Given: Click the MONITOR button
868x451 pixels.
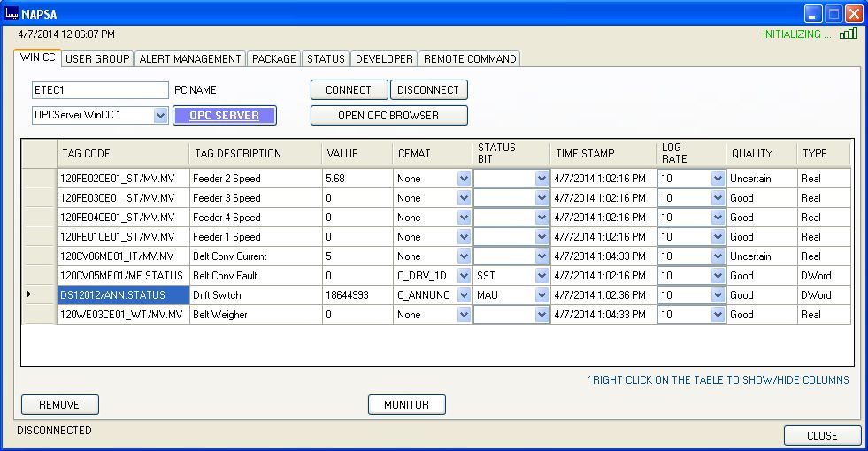Looking at the screenshot, I should click(x=406, y=405).
